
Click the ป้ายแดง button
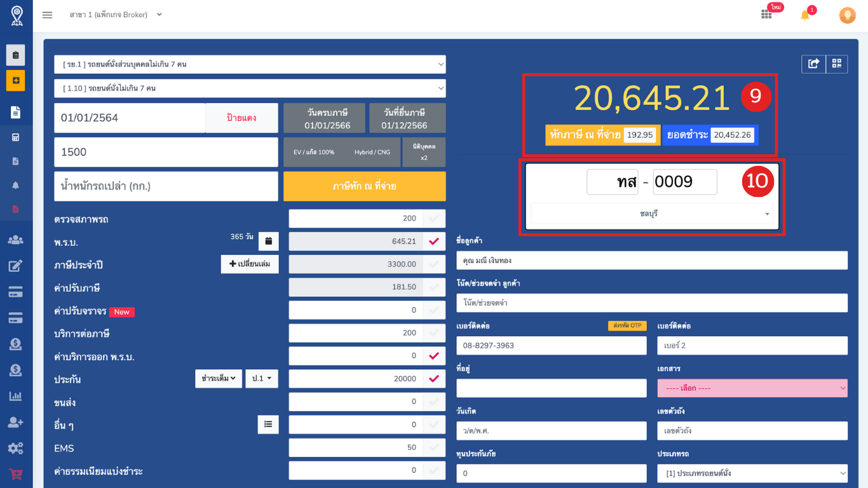[x=241, y=118]
